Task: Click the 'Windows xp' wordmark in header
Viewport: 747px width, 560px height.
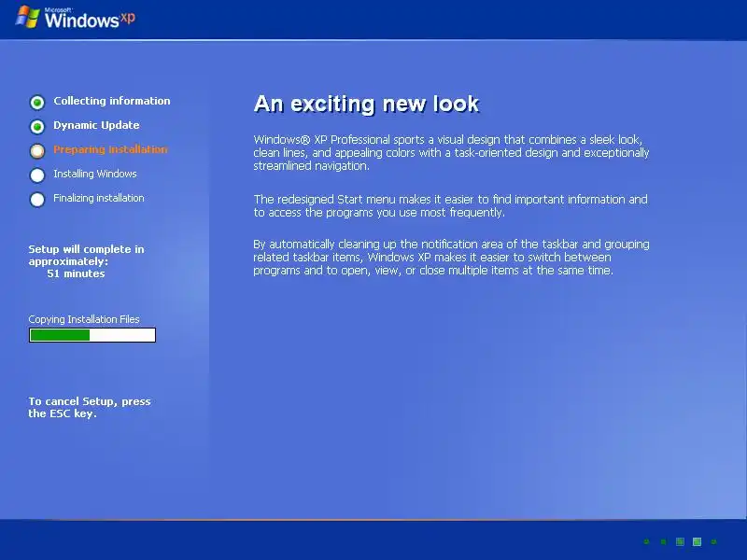Action: (x=90, y=18)
